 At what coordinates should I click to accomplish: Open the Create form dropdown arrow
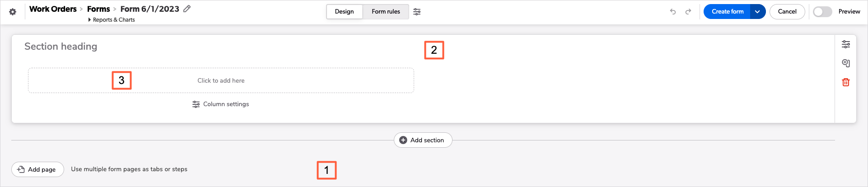(757, 12)
